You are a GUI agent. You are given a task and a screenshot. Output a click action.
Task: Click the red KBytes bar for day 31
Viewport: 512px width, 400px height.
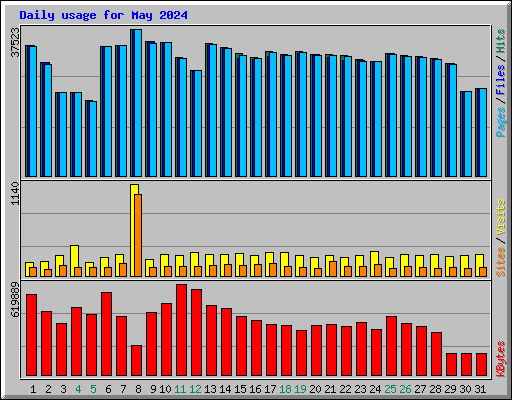click(x=481, y=364)
